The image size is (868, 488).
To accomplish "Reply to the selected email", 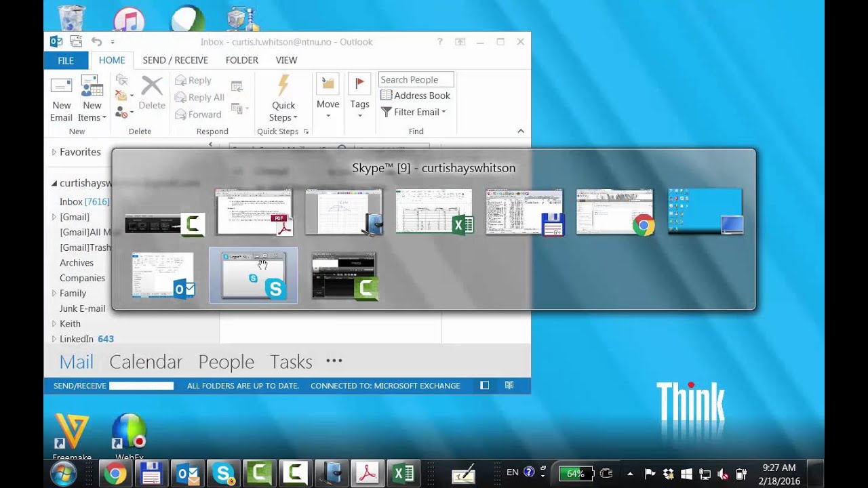I will coord(193,80).
